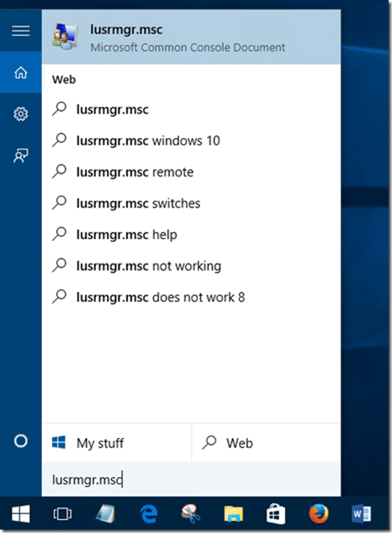Open Task View on taskbar
Image resolution: width=392 pixels, height=533 pixels.
coord(63,514)
